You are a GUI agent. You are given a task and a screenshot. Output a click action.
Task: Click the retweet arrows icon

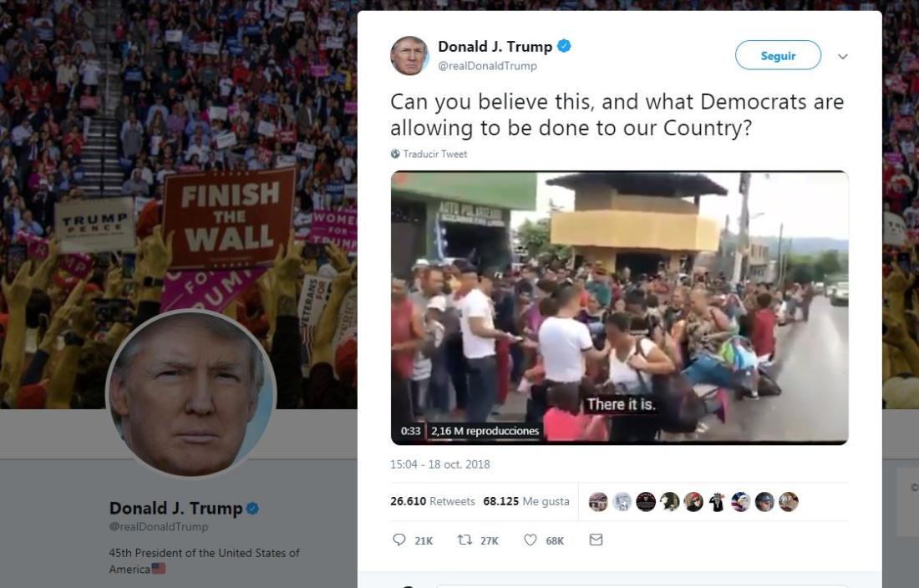[x=465, y=540]
